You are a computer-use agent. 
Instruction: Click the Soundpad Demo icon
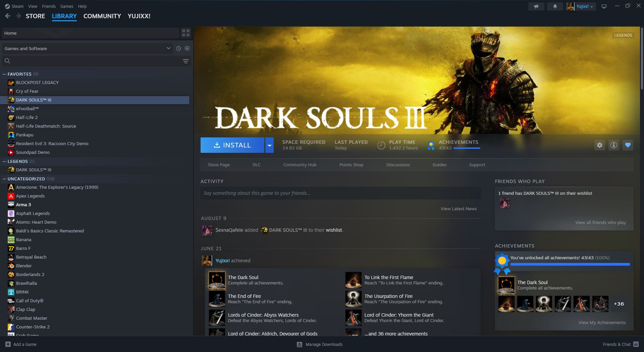[x=11, y=152]
